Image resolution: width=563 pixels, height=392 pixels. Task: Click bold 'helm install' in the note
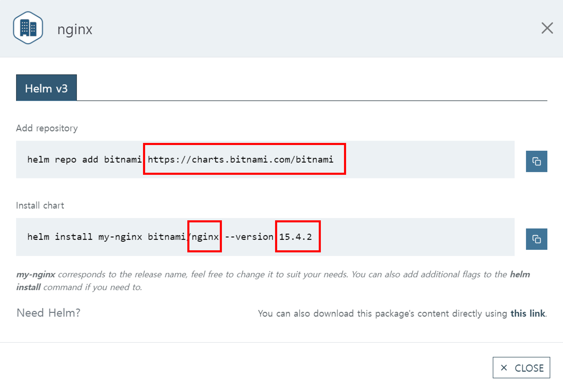(x=520, y=274)
